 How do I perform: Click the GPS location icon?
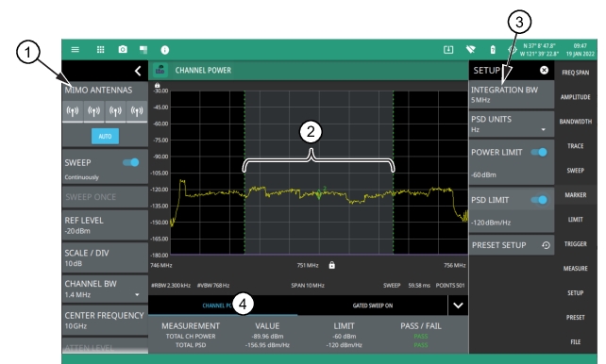click(513, 50)
